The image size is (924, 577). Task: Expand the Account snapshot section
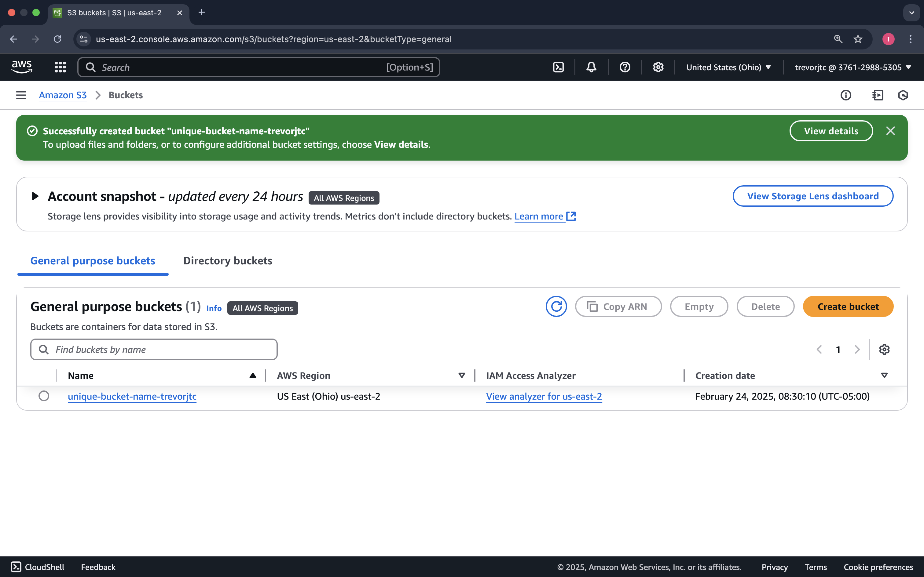(35, 196)
